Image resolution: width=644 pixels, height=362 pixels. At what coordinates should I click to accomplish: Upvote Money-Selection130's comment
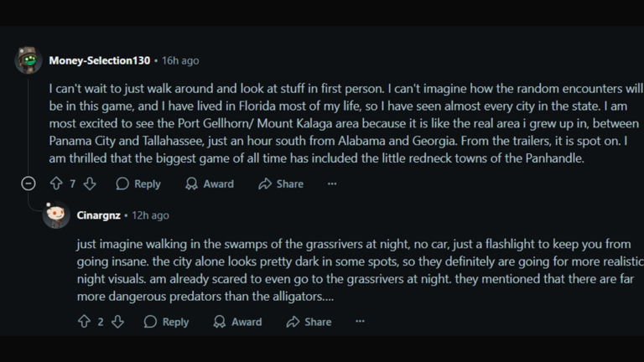click(56, 184)
